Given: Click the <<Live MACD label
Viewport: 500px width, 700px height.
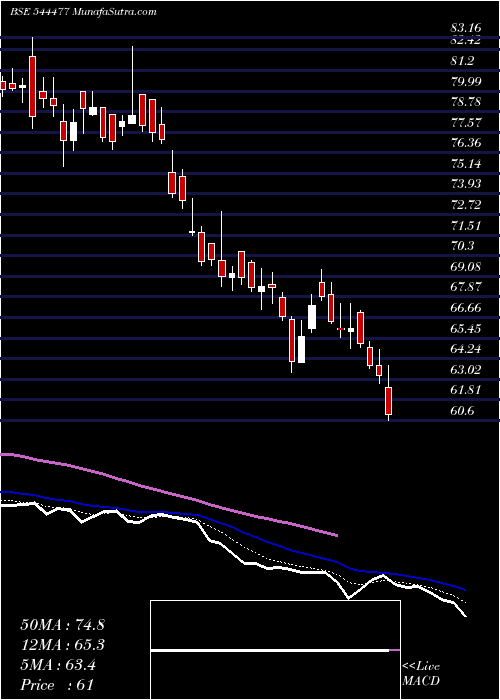Looking at the screenshot, I should point(421,673).
